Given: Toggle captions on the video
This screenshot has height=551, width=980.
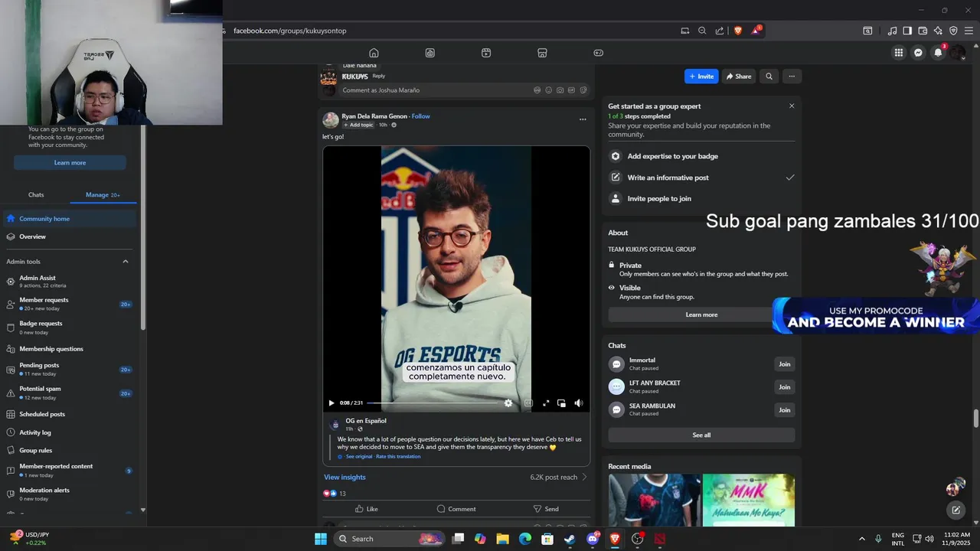Looking at the screenshot, I should [x=528, y=403].
